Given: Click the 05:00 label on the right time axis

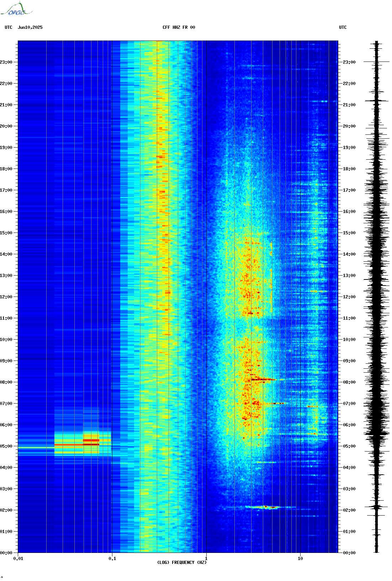Looking at the screenshot, I should (x=349, y=446).
